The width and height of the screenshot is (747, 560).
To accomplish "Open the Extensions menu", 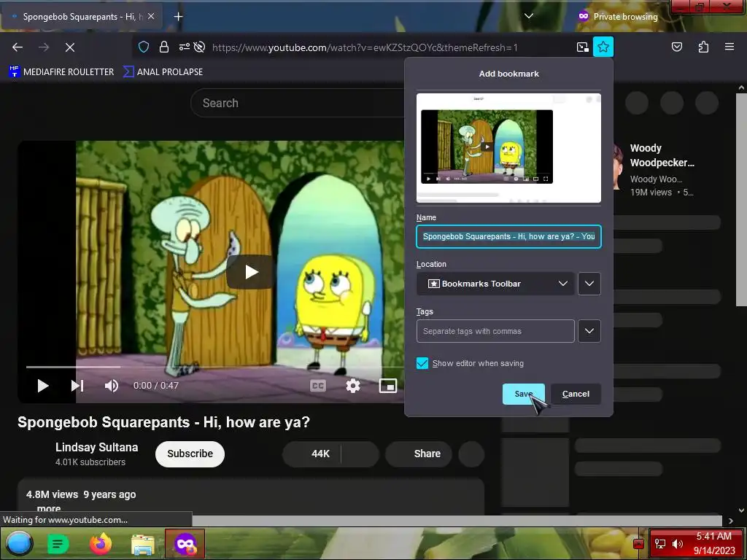I will tap(703, 47).
